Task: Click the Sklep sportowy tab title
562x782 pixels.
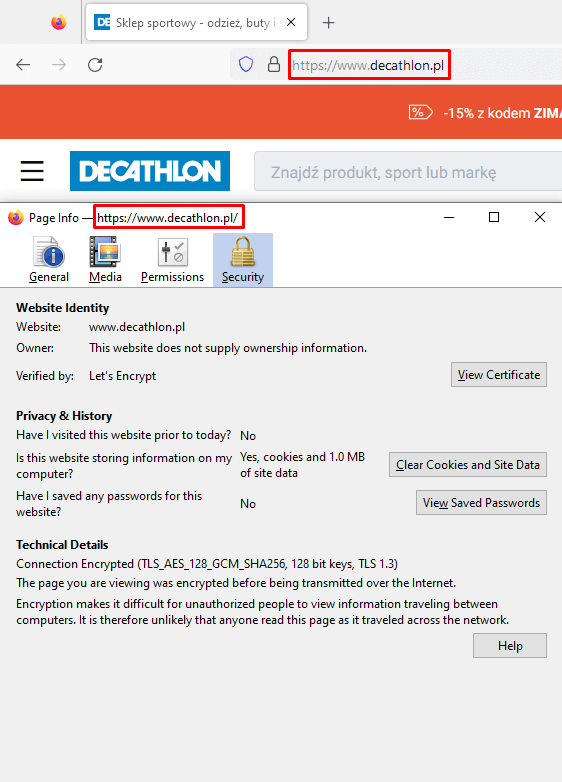Action: coord(198,22)
